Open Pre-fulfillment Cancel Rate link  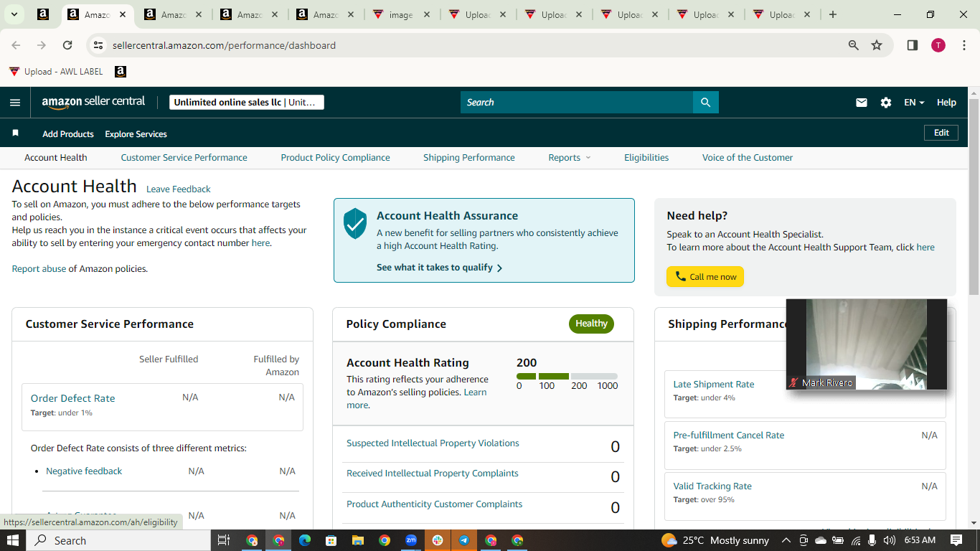tap(729, 435)
